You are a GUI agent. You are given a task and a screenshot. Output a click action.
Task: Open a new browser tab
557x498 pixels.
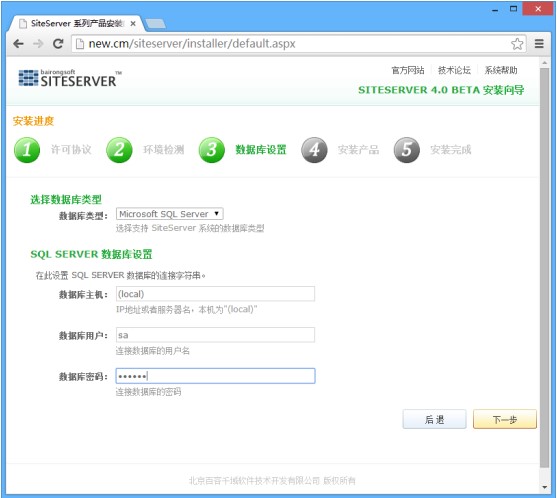155,24
